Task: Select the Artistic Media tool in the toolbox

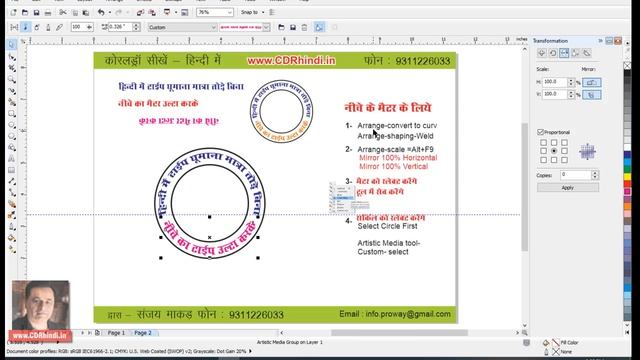Action: (12, 102)
